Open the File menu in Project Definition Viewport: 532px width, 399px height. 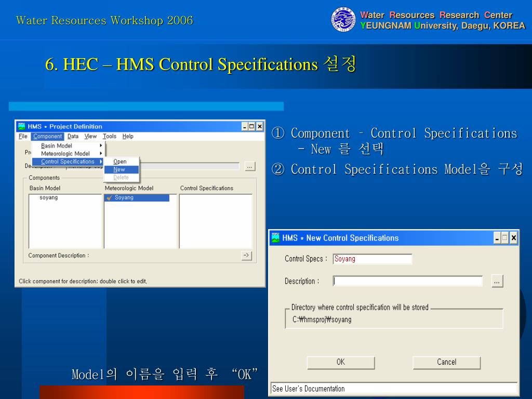23,137
